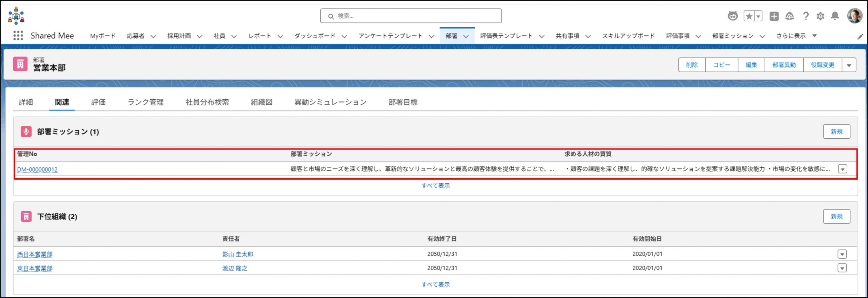Click the notifications bell icon

(x=835, y=16)
